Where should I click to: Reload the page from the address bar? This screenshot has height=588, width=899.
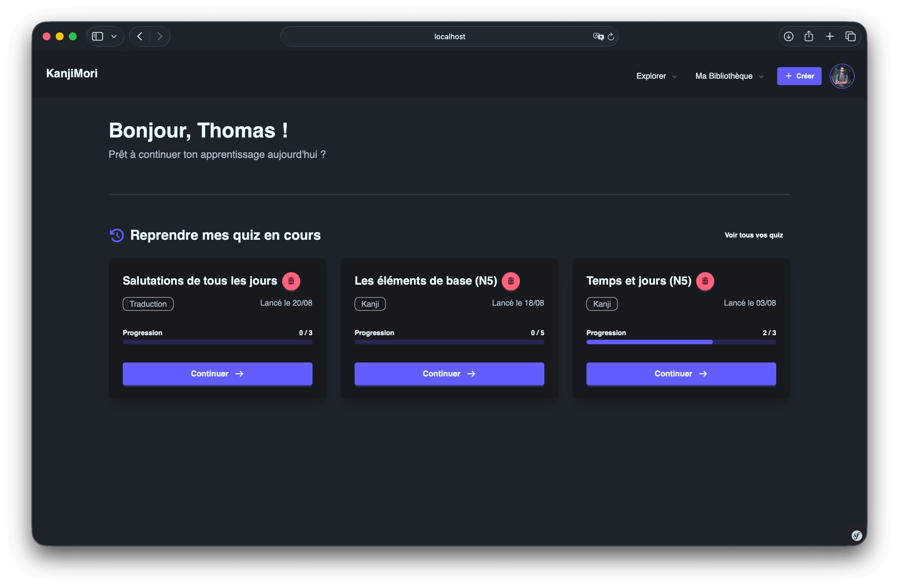point(611,36)
